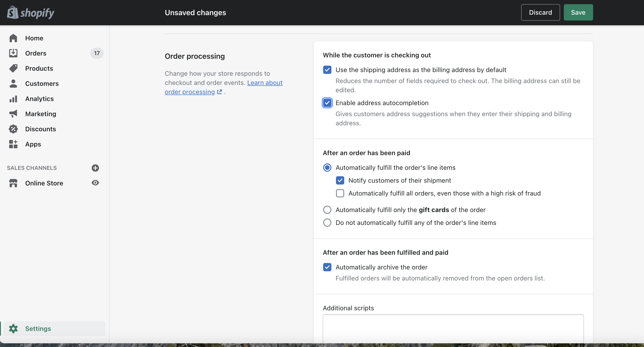This screenshot has height=347, width=644.
Task: Click the Apps grid icon
Action: click(13, 144)
